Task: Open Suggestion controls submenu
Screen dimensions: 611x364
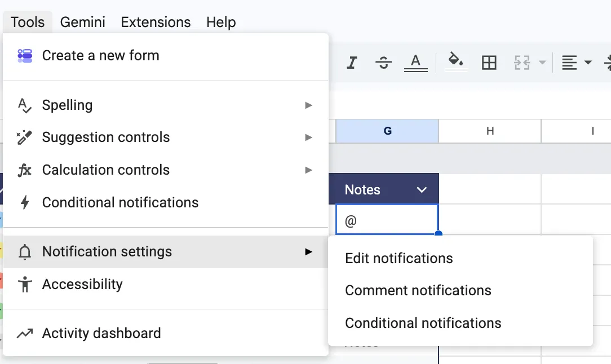Action: tap(166, 137)
